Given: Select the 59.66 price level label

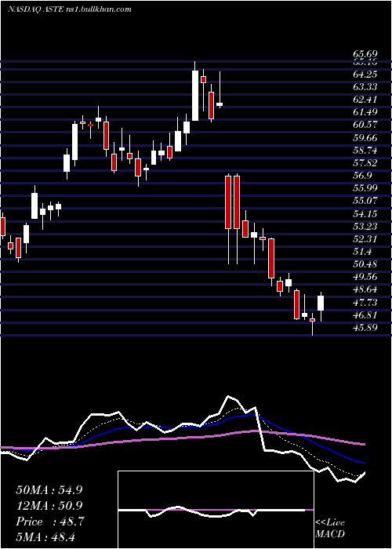Looking at the screenshot, I should [365, 137].
